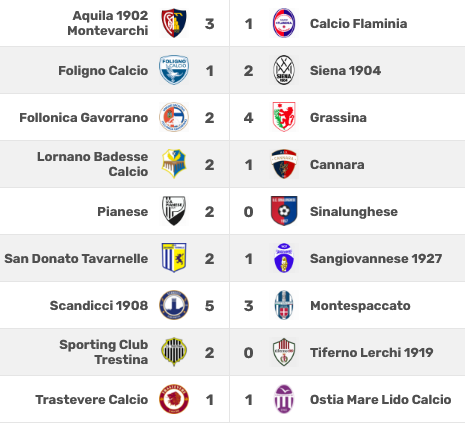This screenshot has height=430, width=465.
Task: Open the Montespaccato team name link
Action: point(360,306)
